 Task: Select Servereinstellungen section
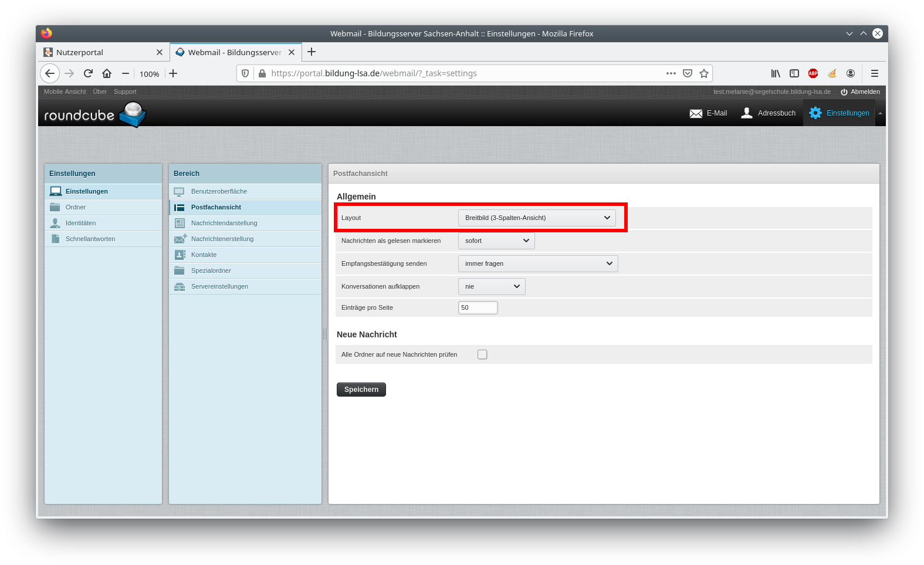pos(245,286)
